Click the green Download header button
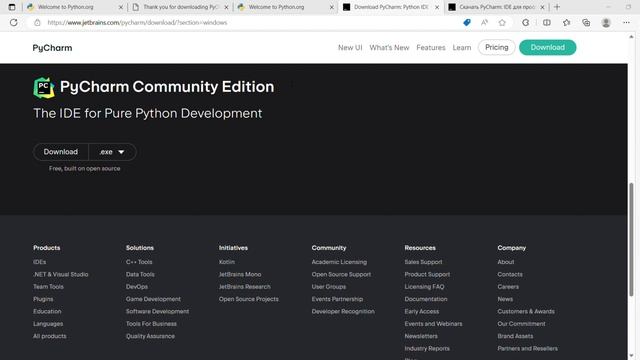The image size is (640, 360). [547, 47]
